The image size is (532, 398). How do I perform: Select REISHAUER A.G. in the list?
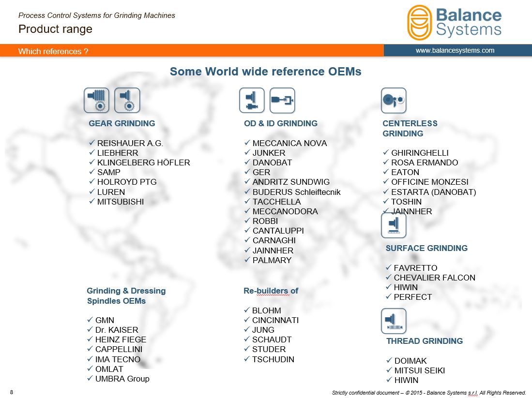pos(130,144)
